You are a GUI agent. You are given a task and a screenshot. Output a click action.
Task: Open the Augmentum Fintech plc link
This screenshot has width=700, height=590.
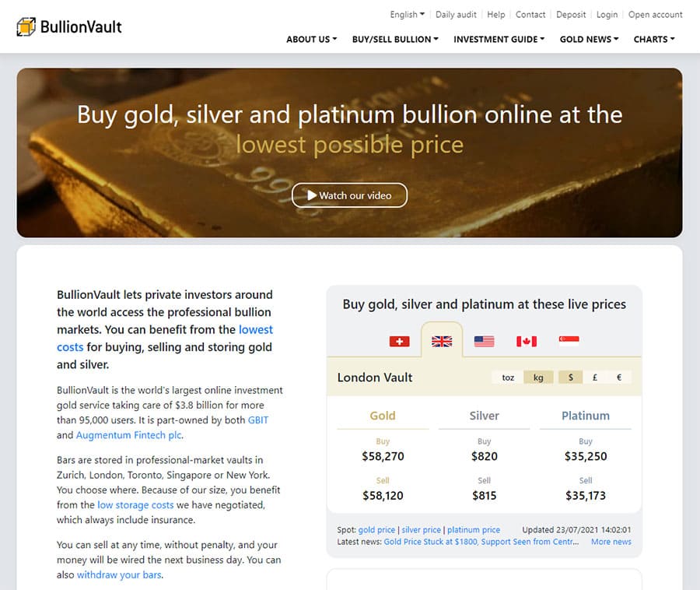tap(128, 435)
